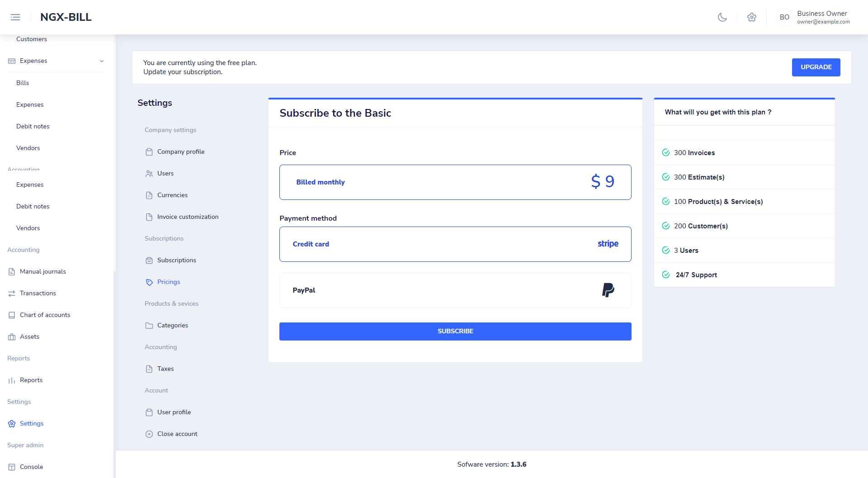The width and height of the screenshot is (868, 478).
Task: Open the Console in Super admin section
Action: (x=32, y=467)
